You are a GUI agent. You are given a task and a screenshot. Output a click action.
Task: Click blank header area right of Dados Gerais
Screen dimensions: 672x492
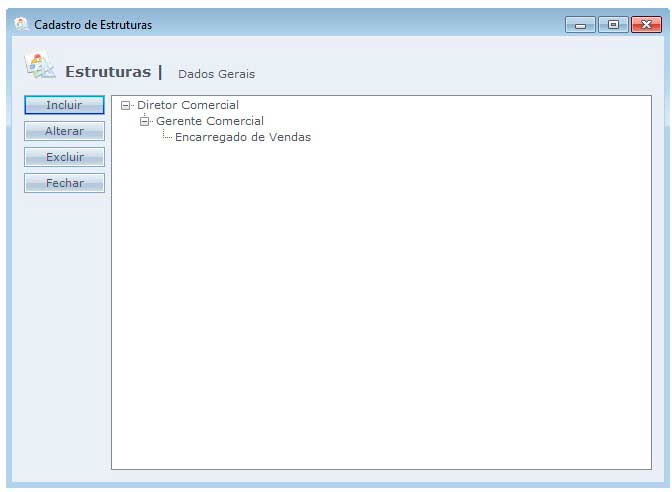450,72
